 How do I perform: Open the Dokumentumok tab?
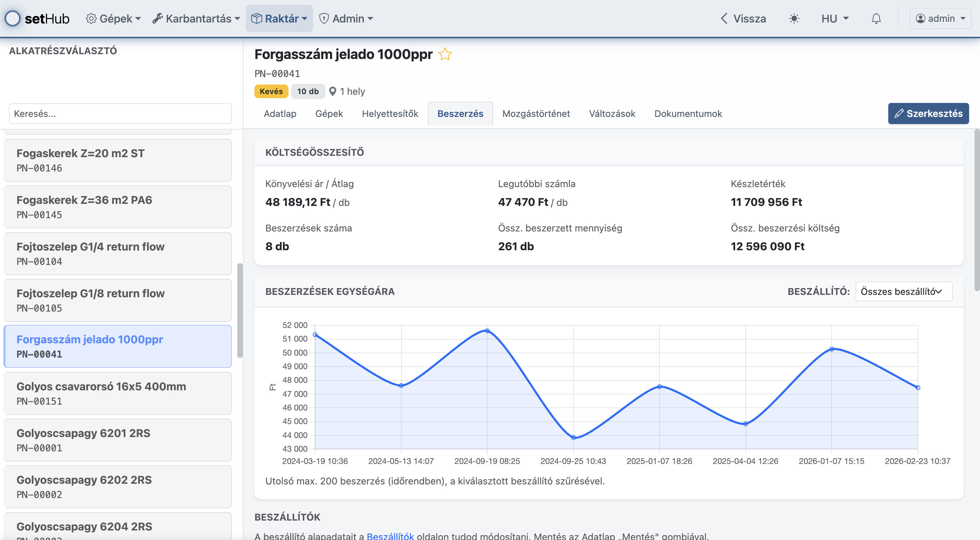[688, 113]
